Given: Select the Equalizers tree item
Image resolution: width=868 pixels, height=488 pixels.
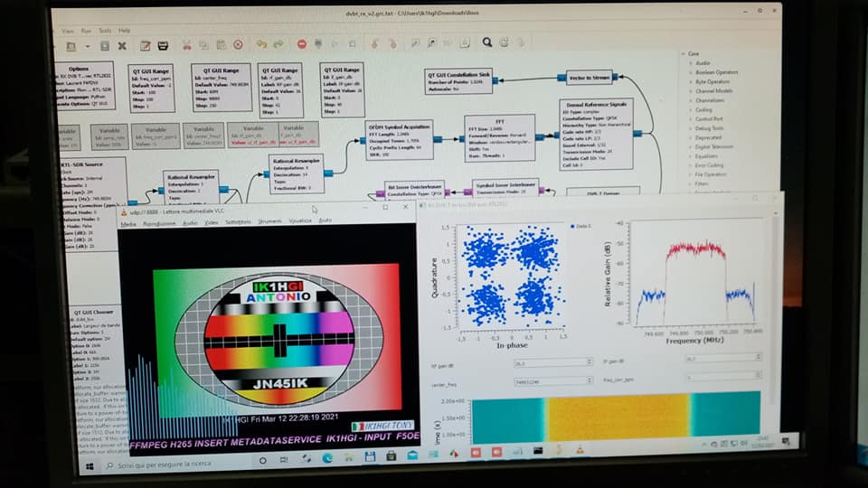Looking at the screenshot, I should click(706, 156).
